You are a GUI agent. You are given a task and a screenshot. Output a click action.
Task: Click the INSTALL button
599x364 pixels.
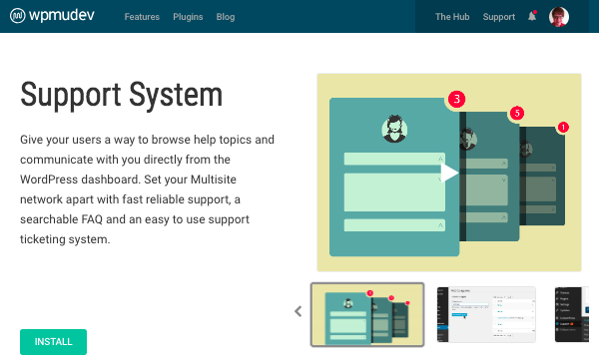point(54,342)
